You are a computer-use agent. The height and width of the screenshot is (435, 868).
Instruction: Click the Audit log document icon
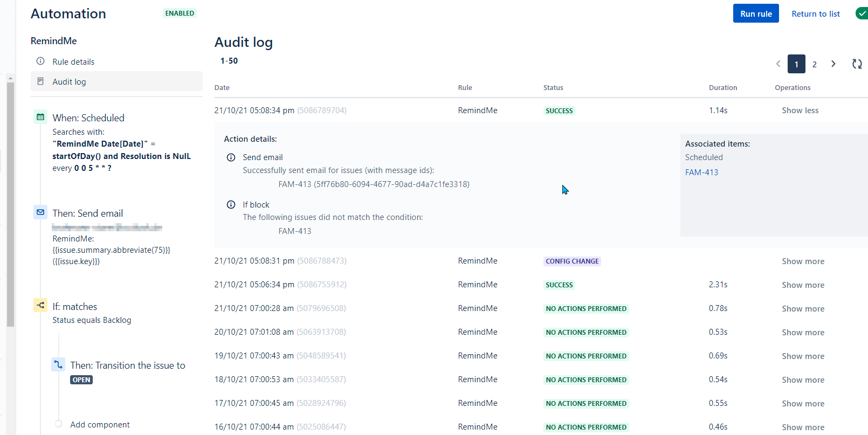tap(40, 81)
